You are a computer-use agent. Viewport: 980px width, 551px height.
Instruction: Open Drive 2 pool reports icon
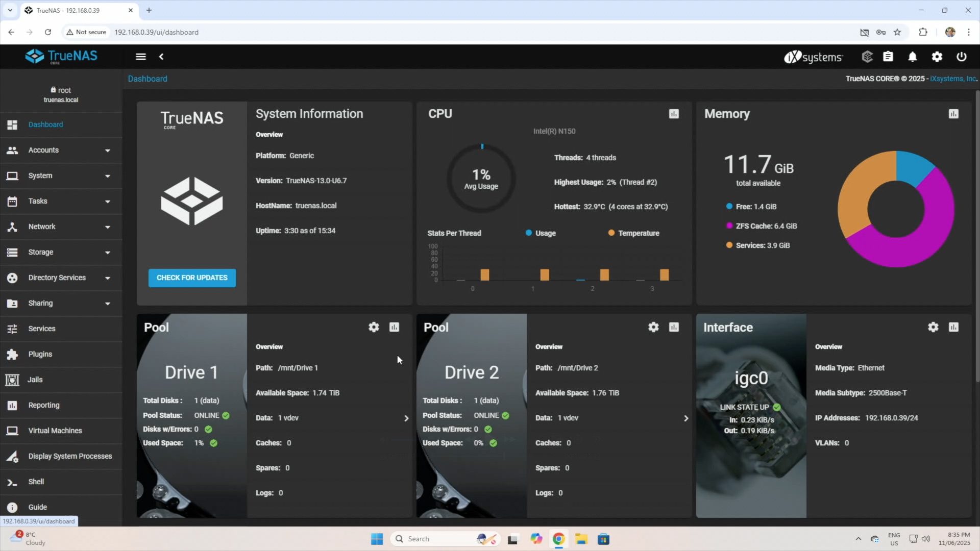point(674,327)
